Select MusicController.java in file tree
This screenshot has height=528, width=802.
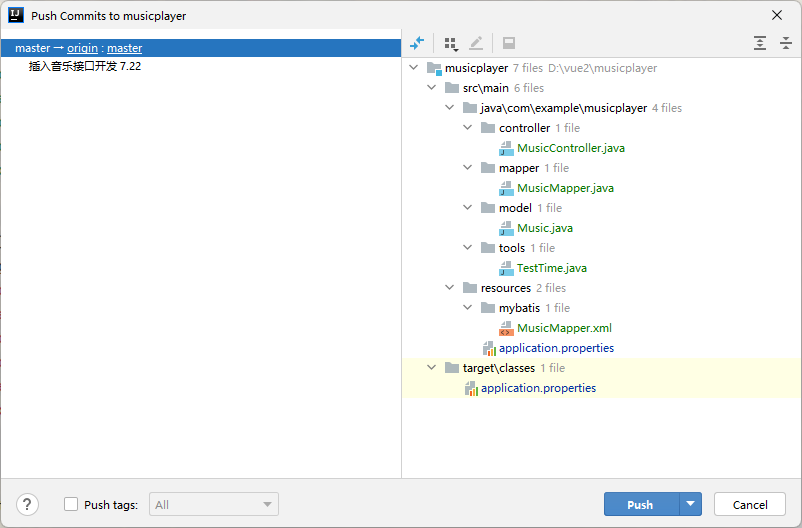[x=571, y=148]
